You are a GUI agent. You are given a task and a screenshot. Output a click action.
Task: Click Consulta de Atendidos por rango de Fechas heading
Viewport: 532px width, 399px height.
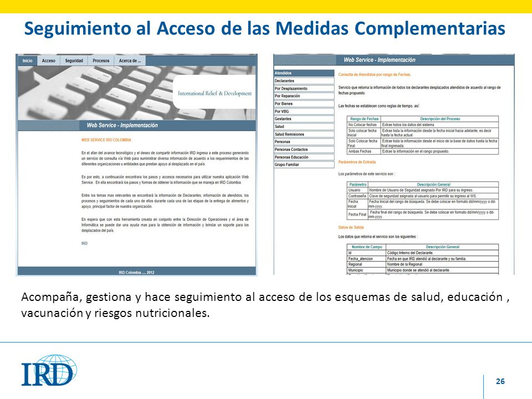point(375,74)
